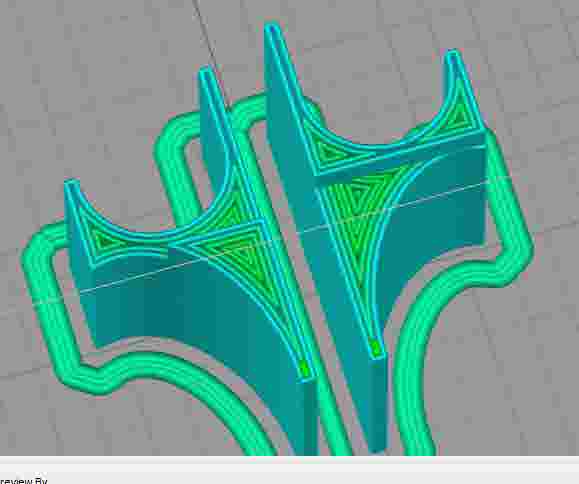Screen dimensions: 579x484
Task: Click the small green square at the right part's lower tip
Action: click(x=376, y=348)
